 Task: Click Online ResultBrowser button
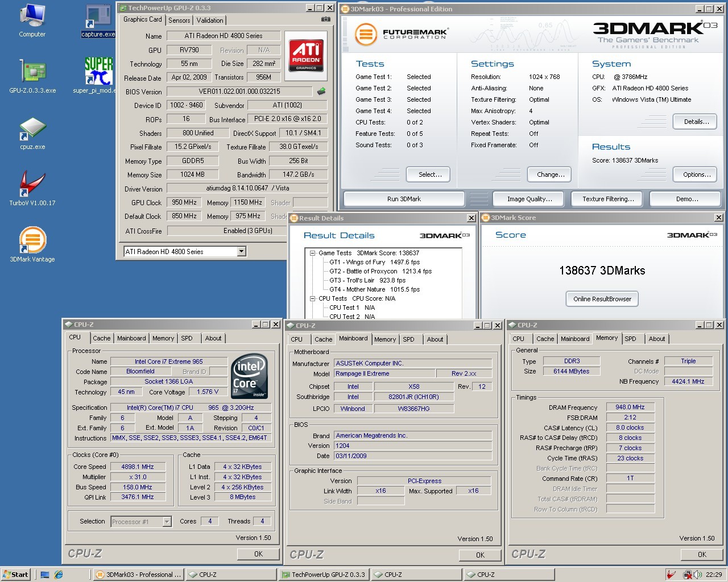[x=602, y=299]
